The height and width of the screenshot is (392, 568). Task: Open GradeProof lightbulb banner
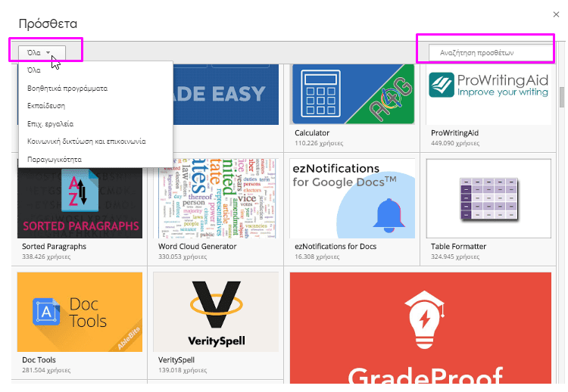click(420, 328)
